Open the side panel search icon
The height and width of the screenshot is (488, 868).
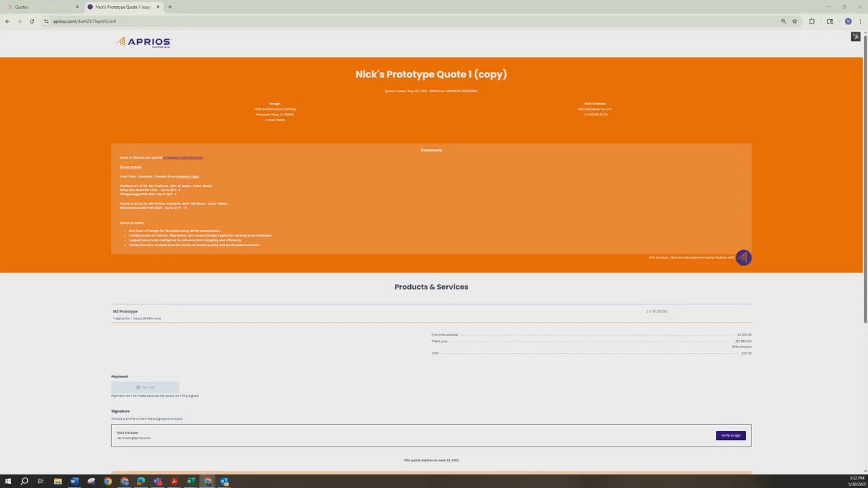pos(830,21)
